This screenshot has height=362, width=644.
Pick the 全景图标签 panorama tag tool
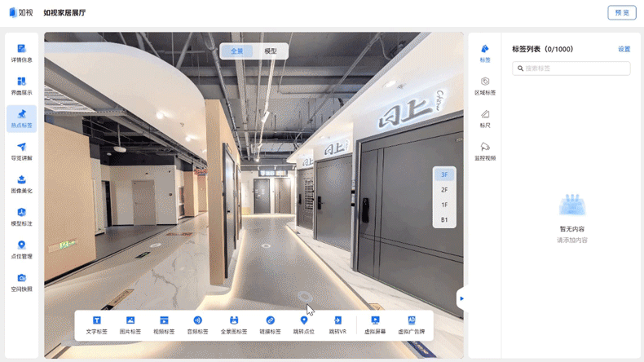click(234, 324)
